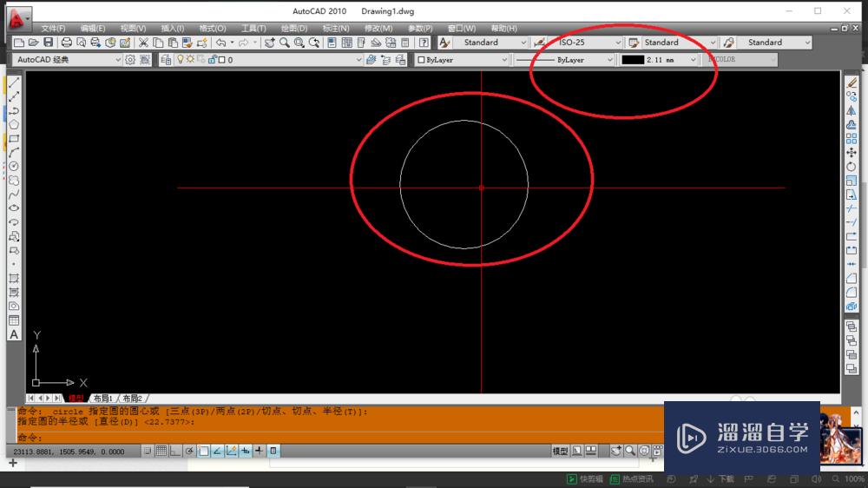Image resolution: width=868 pixels, height=488 pixels.
Task: Click the Workspace Settings gear icon
Action: 130,60
